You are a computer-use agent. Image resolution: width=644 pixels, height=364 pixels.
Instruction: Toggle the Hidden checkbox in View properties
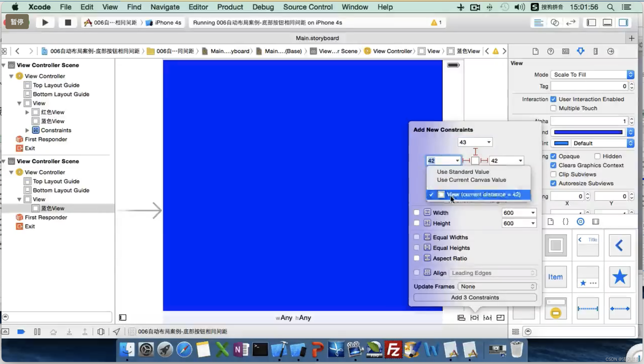[598, 156]
